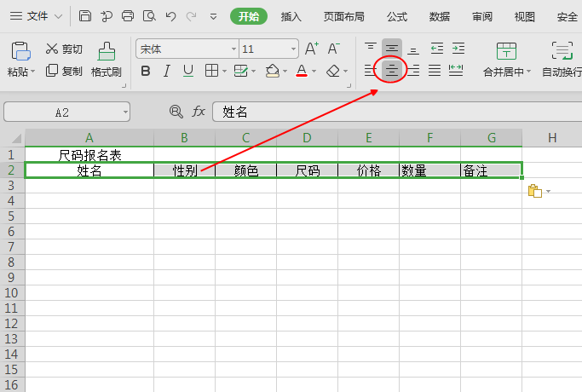This screenshot has width=582, height=392.
Task: Click the increase indent icon
Action: tap(458, 49)
